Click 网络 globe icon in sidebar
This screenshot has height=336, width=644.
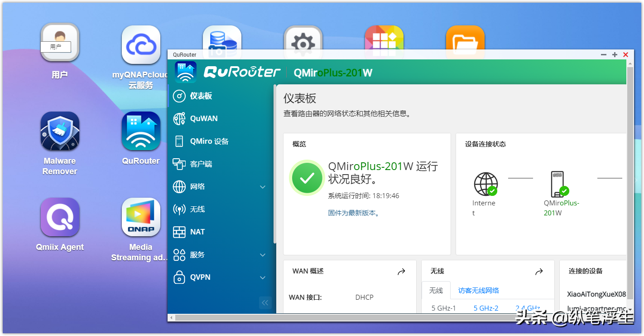[x=179, y=187]
